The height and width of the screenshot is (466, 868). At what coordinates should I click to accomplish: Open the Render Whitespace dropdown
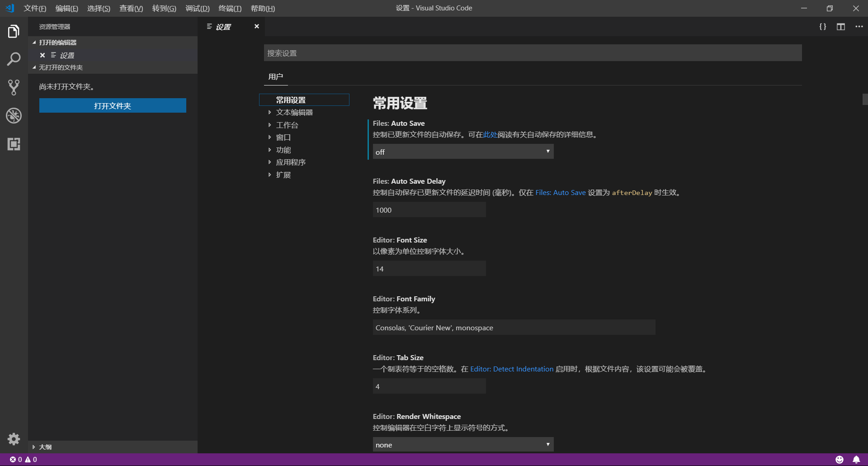click(x=463, y=444)
